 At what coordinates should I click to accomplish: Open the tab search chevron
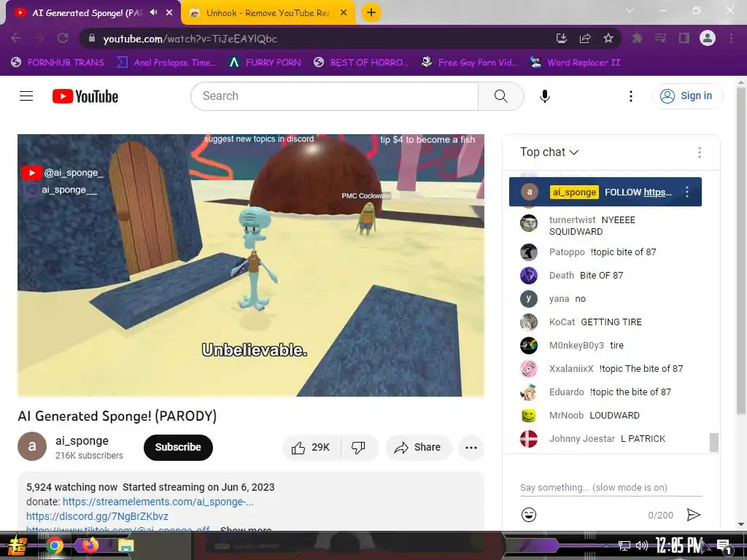[630, 10]
